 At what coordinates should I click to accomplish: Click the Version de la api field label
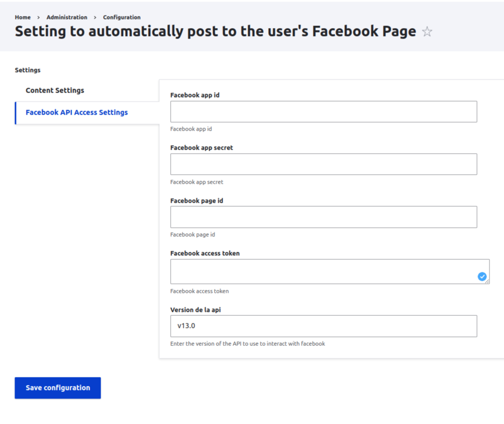(195, 309)
